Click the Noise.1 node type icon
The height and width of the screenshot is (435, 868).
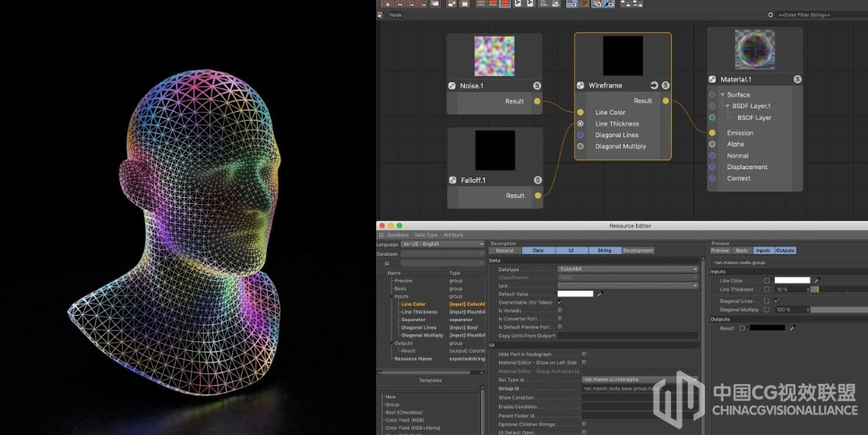[x=452, y=86]
